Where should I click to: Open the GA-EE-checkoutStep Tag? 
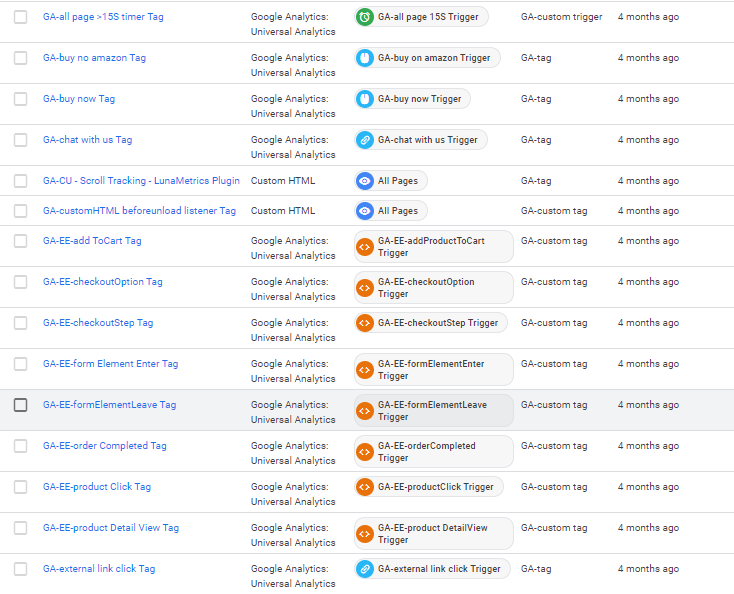tap(98, 323)
